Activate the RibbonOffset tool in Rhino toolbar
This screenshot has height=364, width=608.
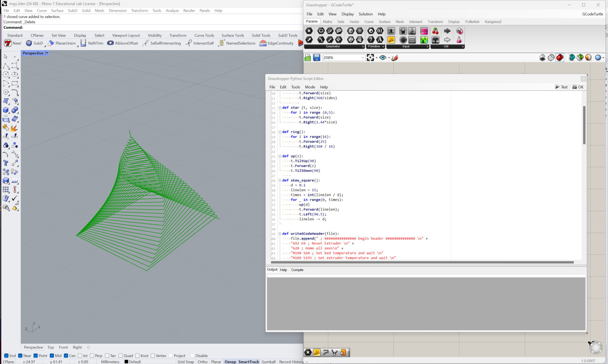coord(123,43)
